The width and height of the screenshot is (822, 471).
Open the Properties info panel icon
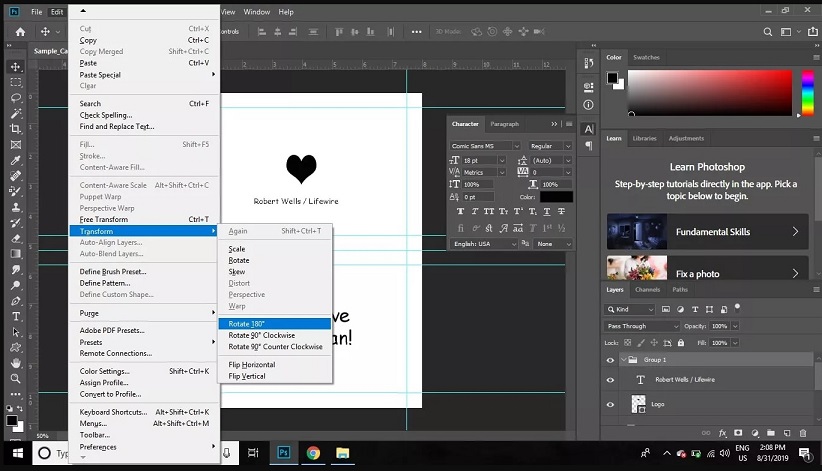point(589,105)
